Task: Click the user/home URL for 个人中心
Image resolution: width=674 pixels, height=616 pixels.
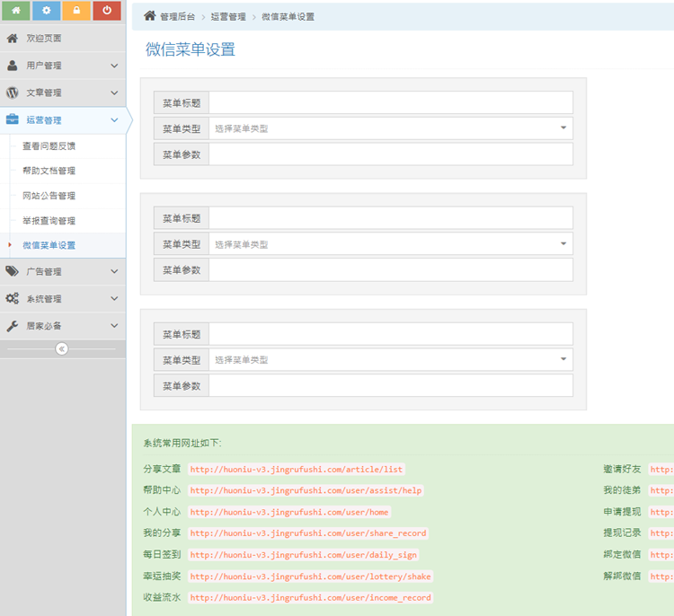Action: (289, 512)
